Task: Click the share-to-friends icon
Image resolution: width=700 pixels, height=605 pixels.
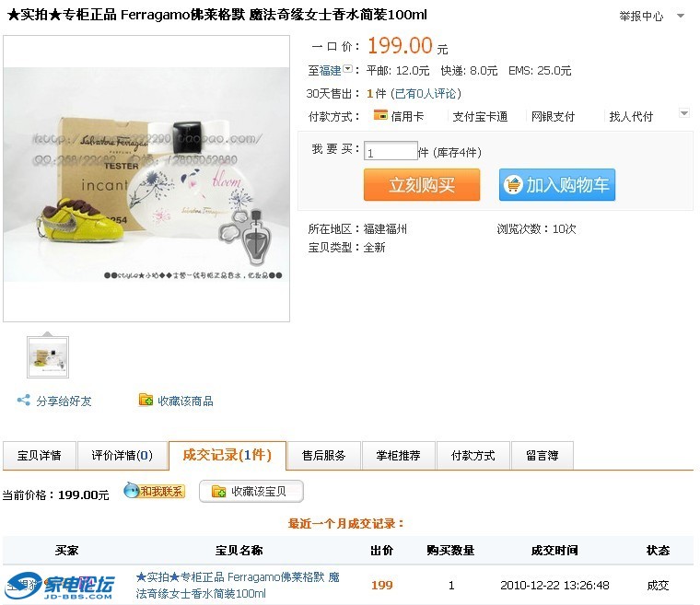Action: pos(24,400)
